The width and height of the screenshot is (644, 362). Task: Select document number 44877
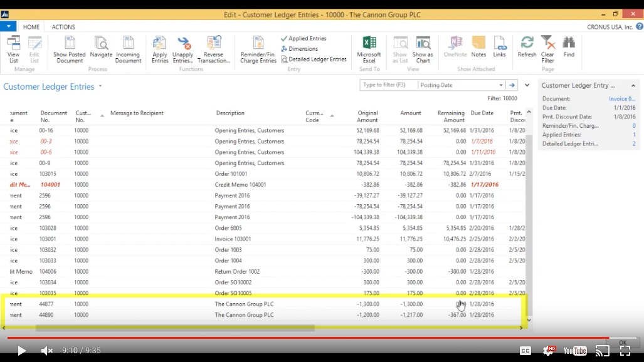click(46, 304)
